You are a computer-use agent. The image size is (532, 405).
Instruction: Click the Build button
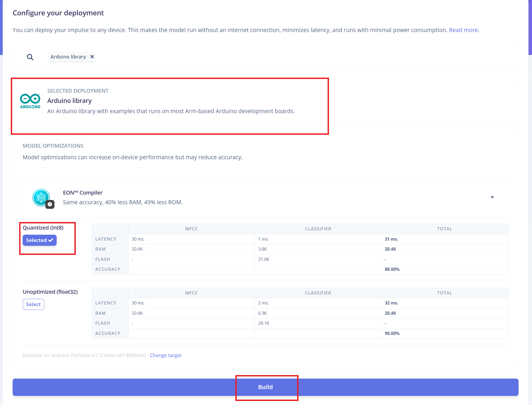tap(266, 387)
